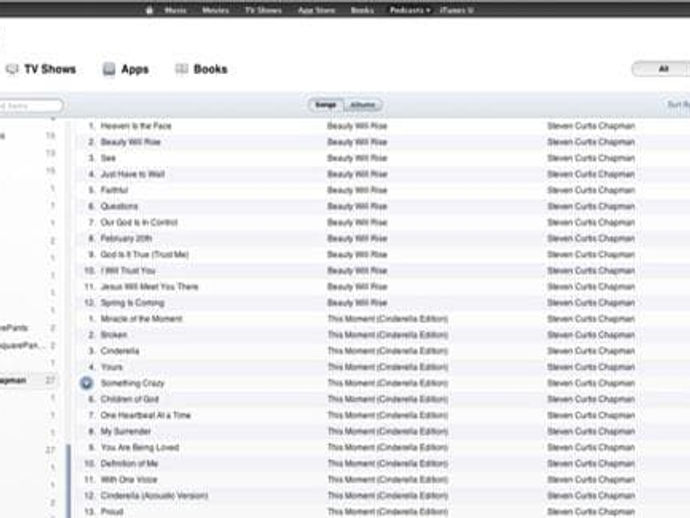Select the song Yours
Viewport: 690px width, 518px height.
point(112,367)
